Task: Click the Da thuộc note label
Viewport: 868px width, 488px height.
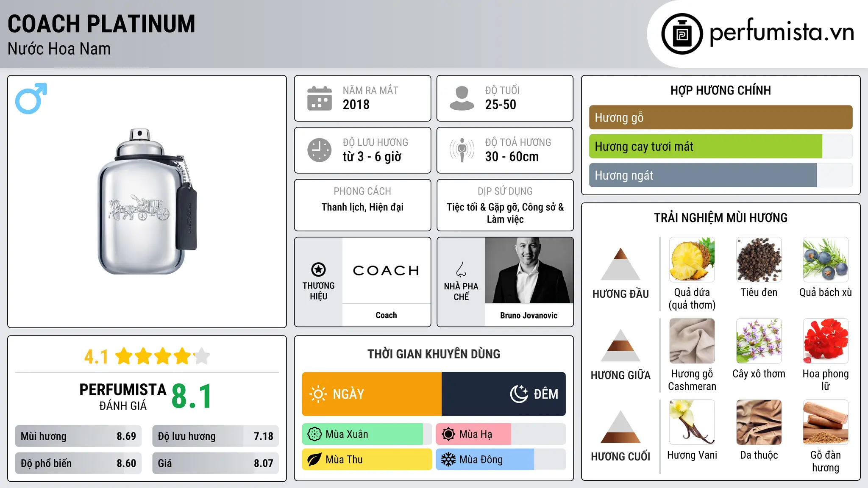Action: click(759, 455)
